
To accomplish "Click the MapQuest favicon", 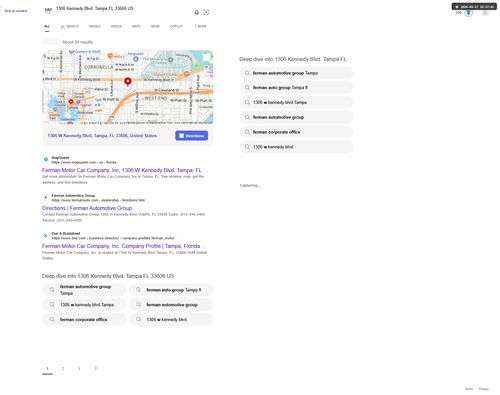I will (x=46, y=159).
